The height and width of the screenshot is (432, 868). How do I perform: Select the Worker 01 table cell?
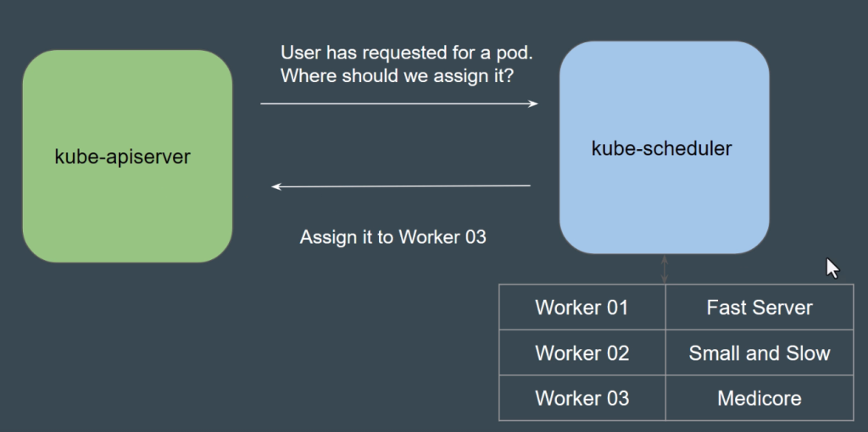click(x=581, y=307)
